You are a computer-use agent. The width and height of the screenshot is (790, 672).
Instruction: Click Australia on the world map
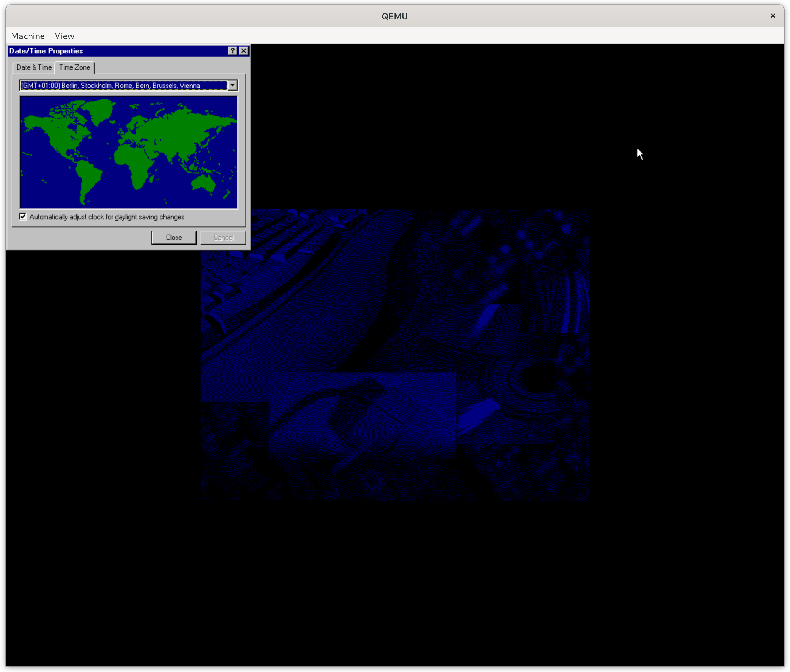tap(204, 183)
